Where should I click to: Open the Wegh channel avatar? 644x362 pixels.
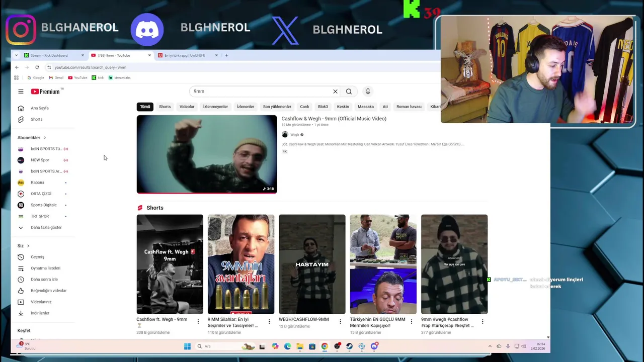[285, 135]
